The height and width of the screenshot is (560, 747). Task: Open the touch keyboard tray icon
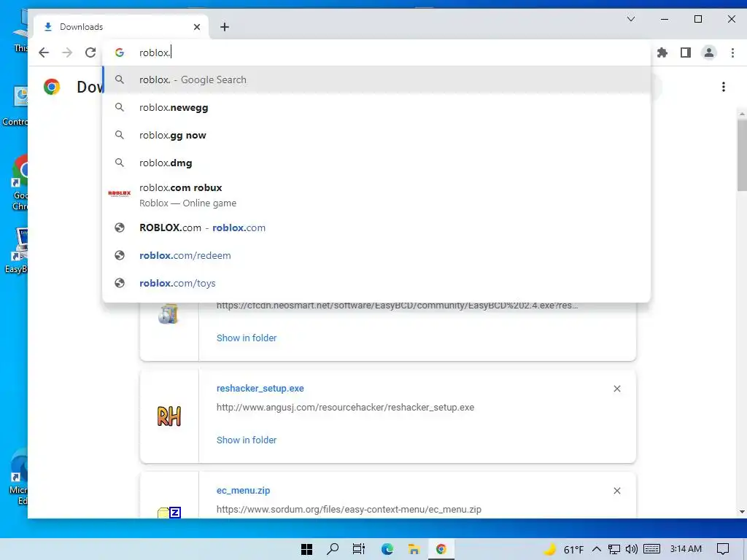pos(651,550)
